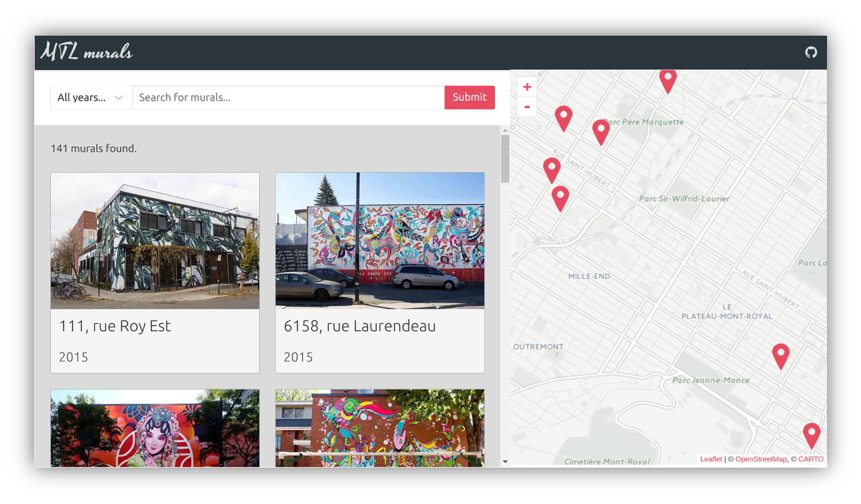Select the 6158, rue Laurendeau title

[x=360, y=326]
